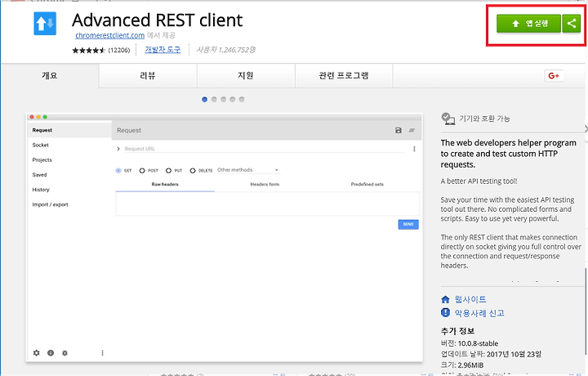This screenshot has width=588, height=376.
Task: Switch to the Predefined sets tab
Action: (367, 184)
